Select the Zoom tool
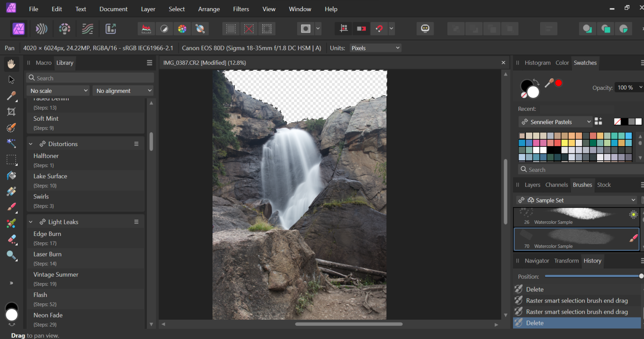The height and width of the screenshot is (339, 644). point(11,256)
